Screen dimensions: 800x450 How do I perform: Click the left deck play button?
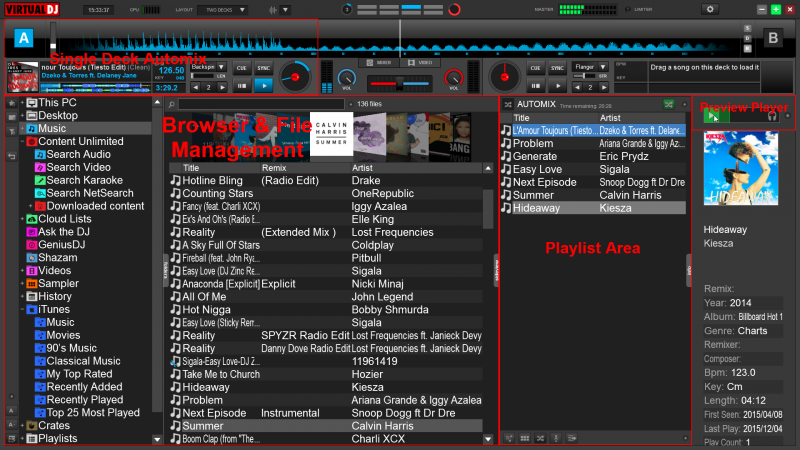click(264, 86)
